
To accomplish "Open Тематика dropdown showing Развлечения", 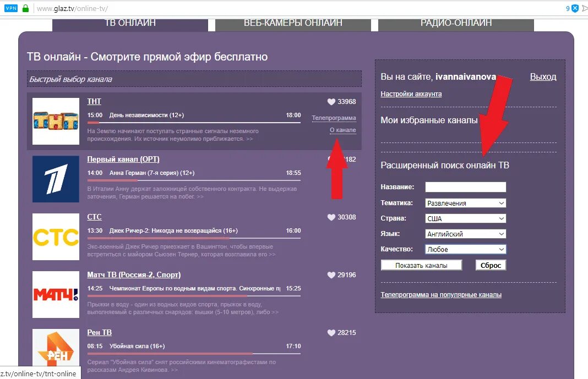I will [x=465, y=203].
